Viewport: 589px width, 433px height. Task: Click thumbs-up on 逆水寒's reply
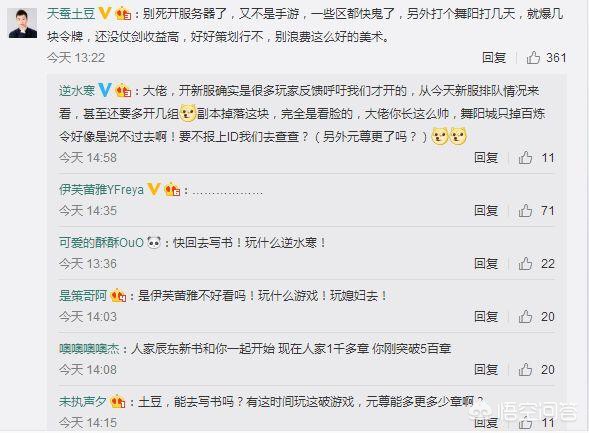(525, 158)
